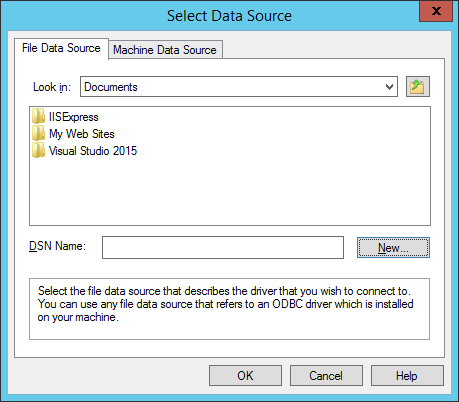Viewport: 459px width, 402px height.
Task: Select the My Web Sites folder icon
Action: 38,133
